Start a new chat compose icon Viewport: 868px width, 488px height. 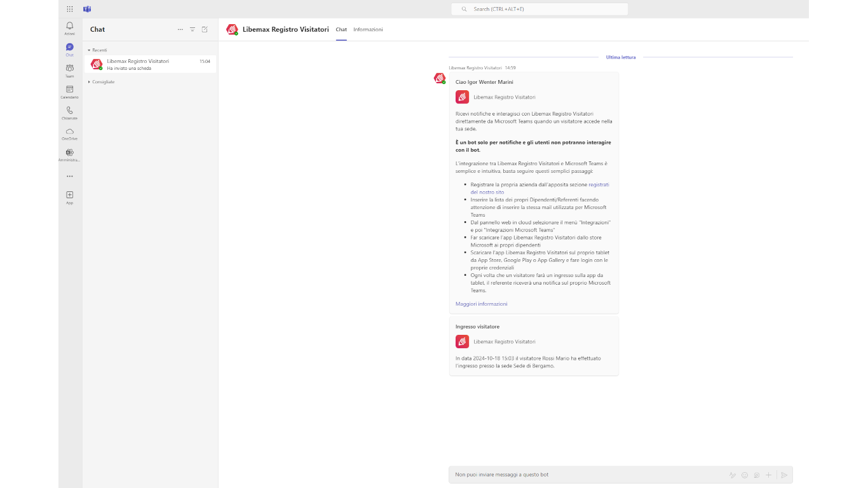pos(205,29)
